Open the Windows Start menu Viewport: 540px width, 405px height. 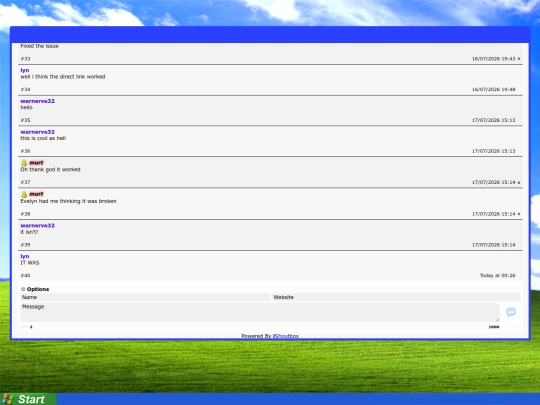(x=28, y=399)
